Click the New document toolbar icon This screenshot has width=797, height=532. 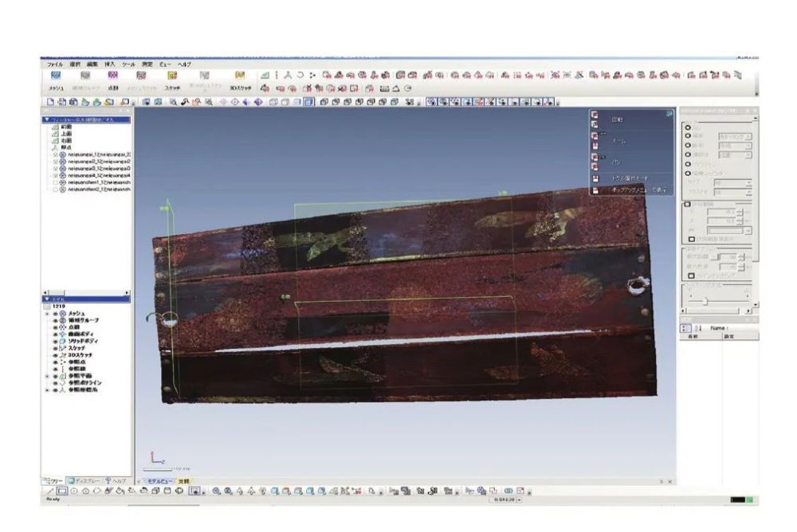[x=50, y=102]
